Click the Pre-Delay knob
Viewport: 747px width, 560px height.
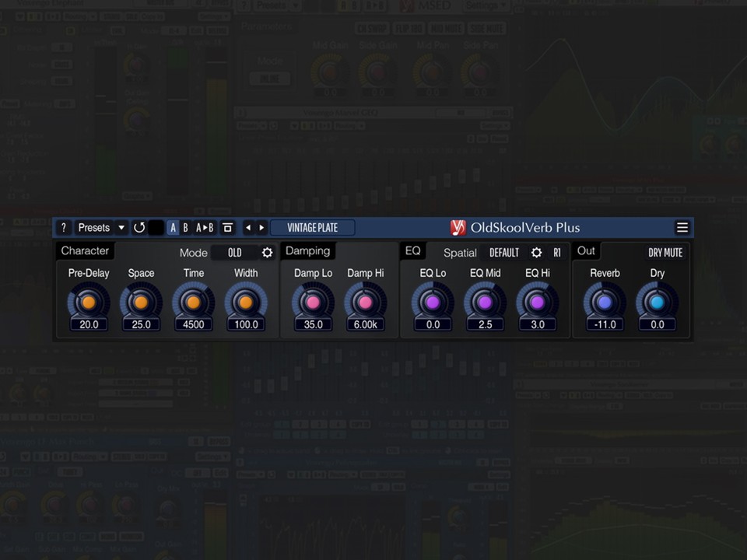pyautogui.click(x=89, y=302)
